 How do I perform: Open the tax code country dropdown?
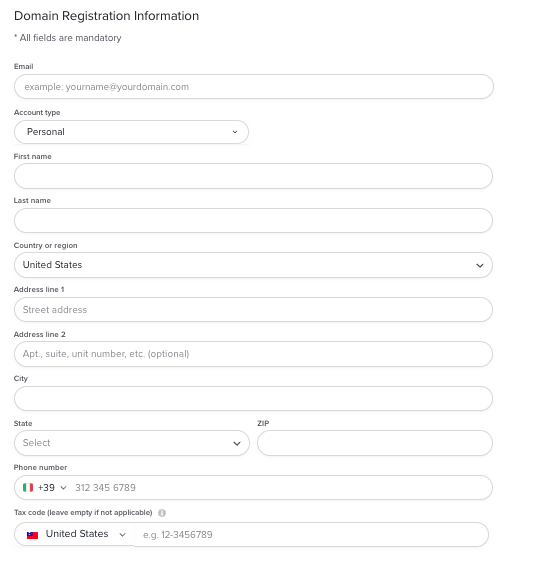(x=74, y=534)
